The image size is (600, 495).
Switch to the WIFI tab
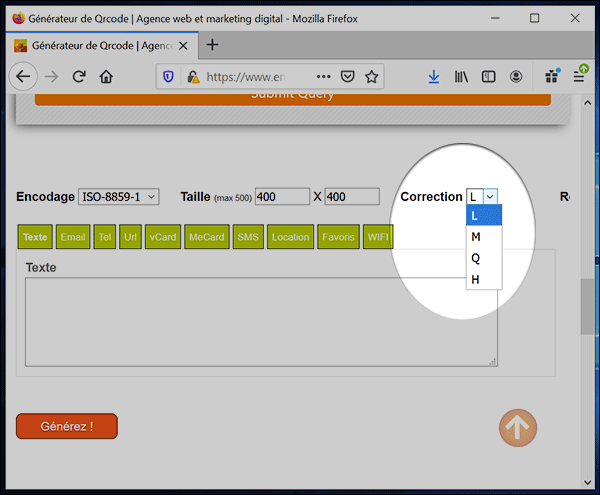[x=377, y=237]
